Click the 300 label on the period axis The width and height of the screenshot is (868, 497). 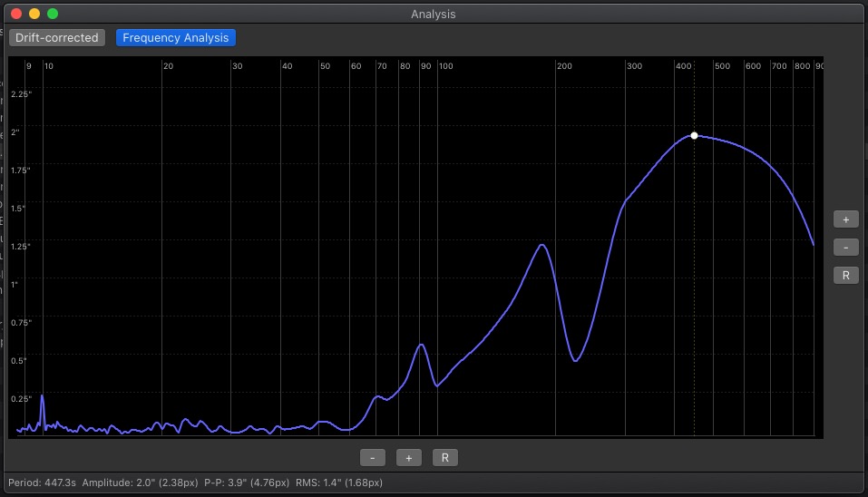click(634, 66)
